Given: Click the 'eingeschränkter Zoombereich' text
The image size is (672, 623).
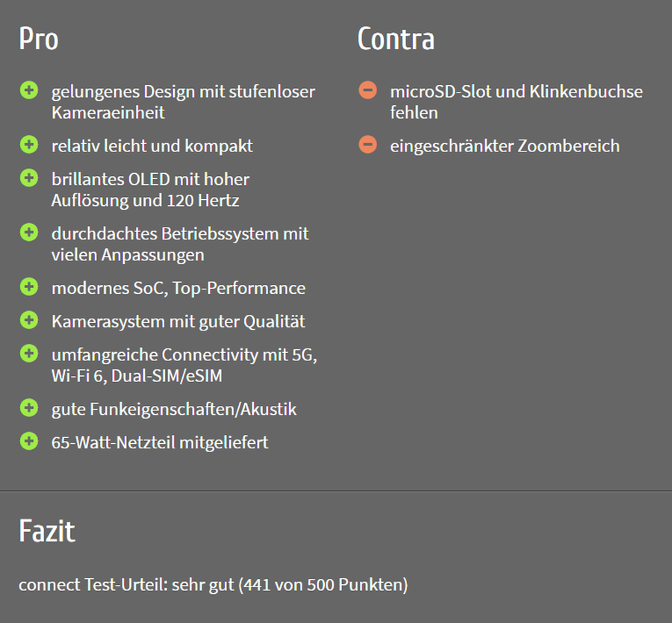Looking at the screenshot, I should (x=505, y=146).
